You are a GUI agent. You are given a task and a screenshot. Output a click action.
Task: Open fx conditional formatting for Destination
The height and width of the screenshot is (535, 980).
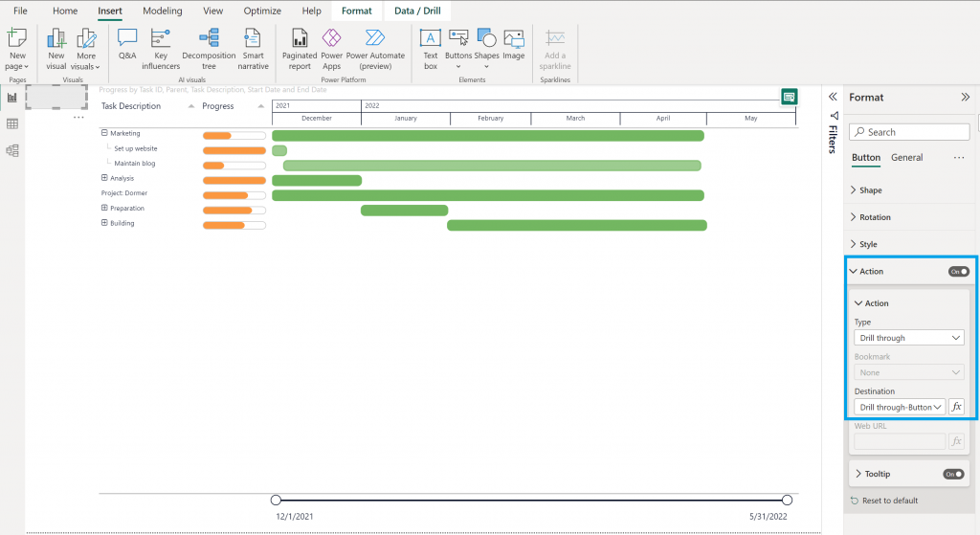956,407
